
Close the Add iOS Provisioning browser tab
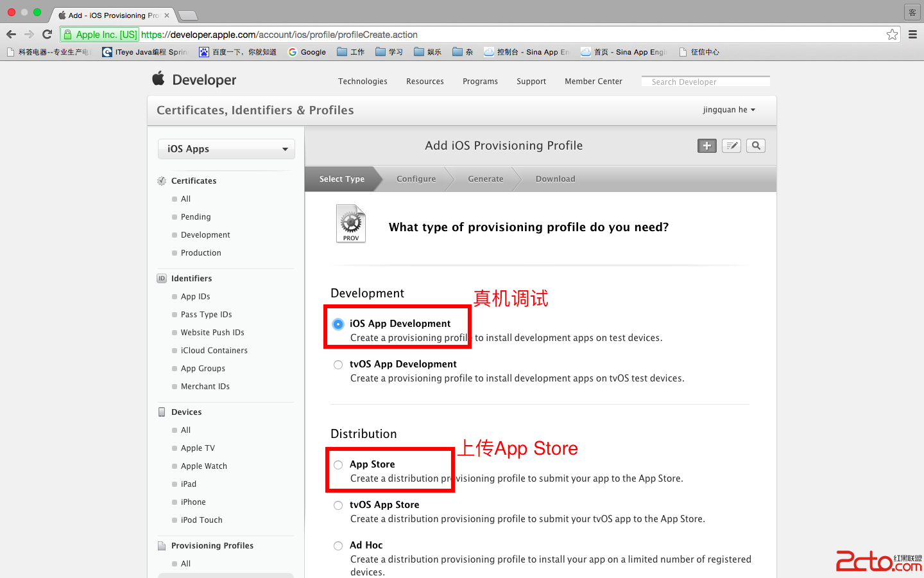167,15
